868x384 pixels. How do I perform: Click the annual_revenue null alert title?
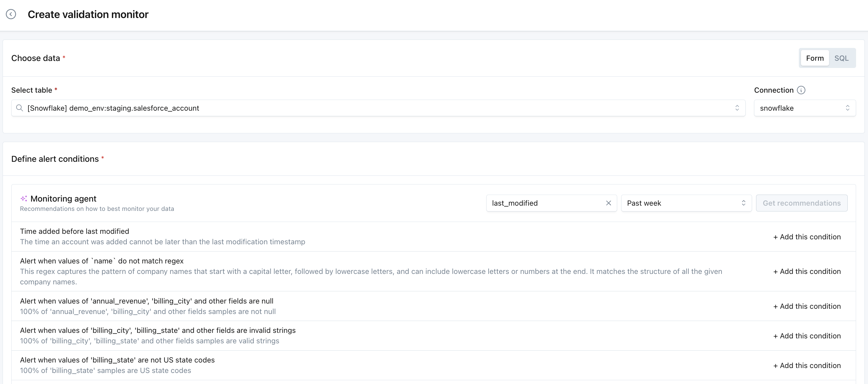pos(147,301)
